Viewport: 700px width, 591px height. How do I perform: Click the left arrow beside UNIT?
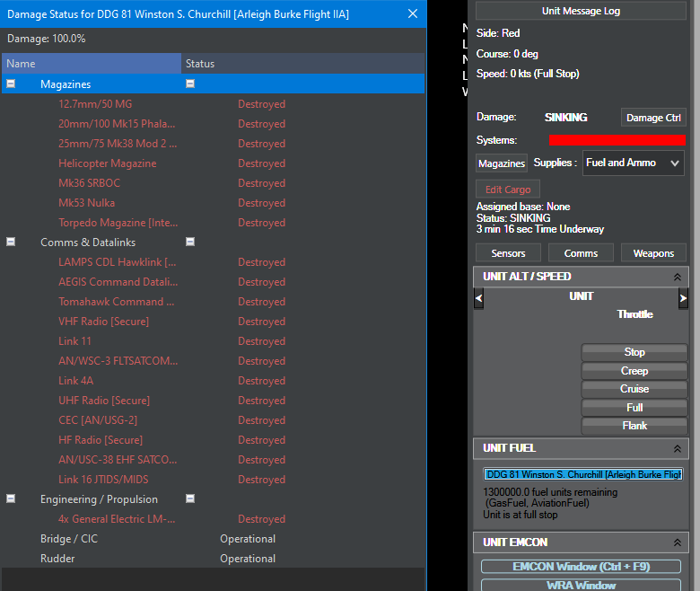click(x=478, y=298)
